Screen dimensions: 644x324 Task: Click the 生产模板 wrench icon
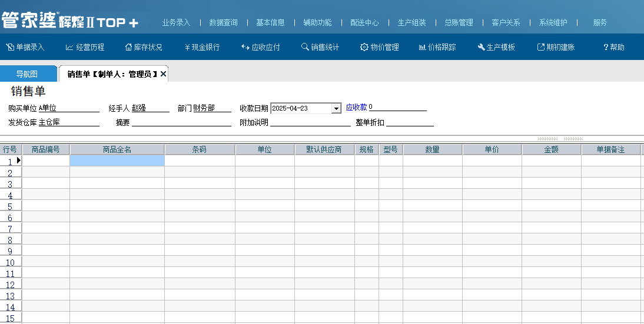(482, 47)
